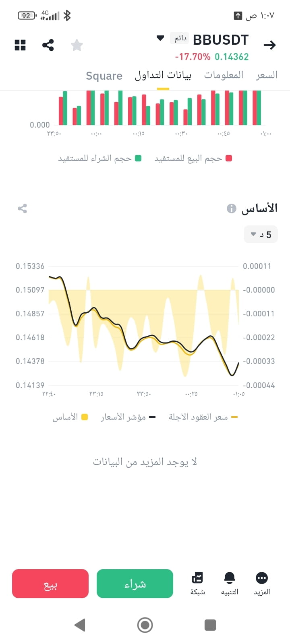Add BBUSDT to favorites with star
Screen dimensions: 290x644
(x=77, y=45)
